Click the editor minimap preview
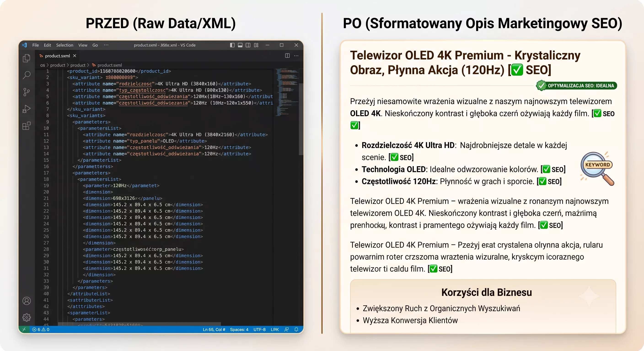The width and height of the screenshot is (644, 351). tap(287, 92)
